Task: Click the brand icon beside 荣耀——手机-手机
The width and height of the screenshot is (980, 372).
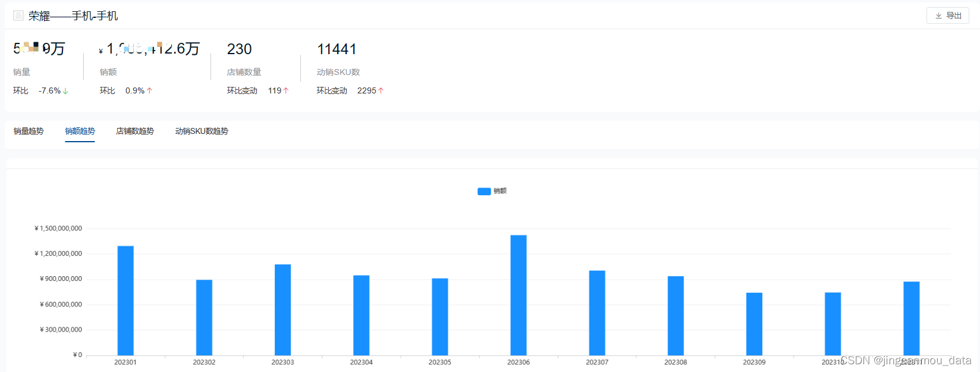Action: pos(18,15)
